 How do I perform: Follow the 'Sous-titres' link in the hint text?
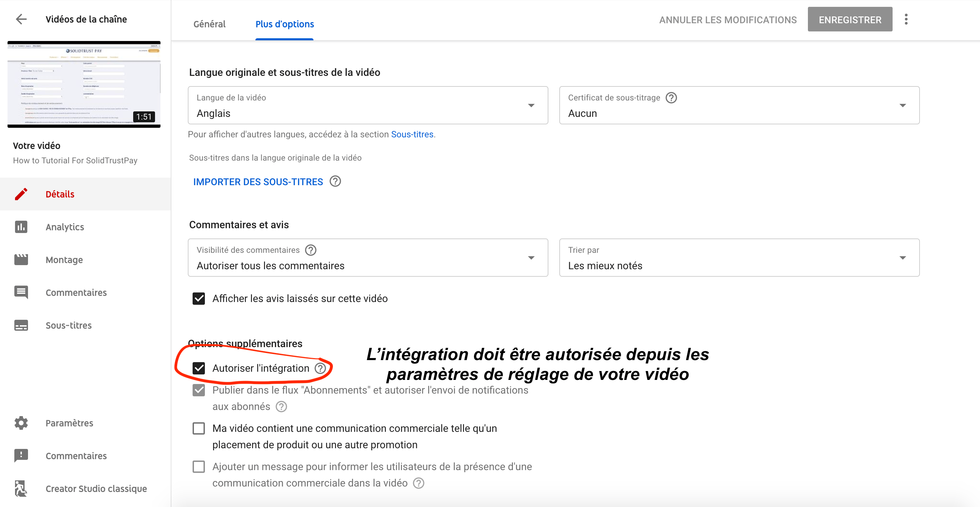pyautogui.click(x=412, y=134)
